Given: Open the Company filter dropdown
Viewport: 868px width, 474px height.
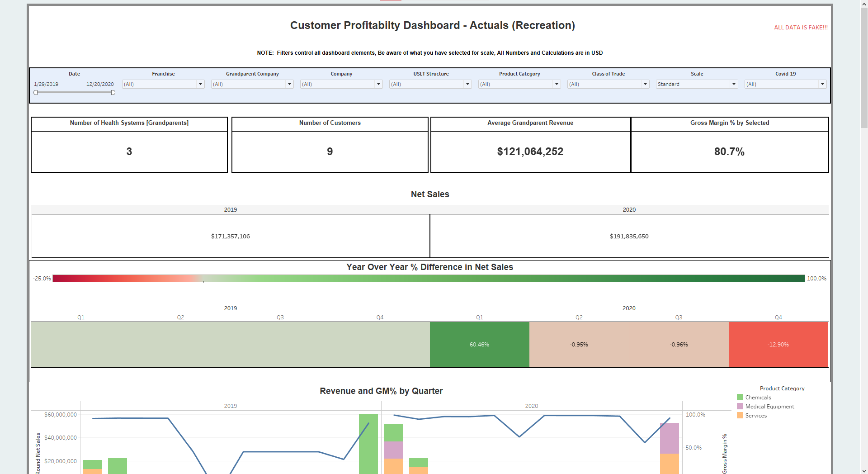Looking at the screenshot, I should [x=341, y=84].
